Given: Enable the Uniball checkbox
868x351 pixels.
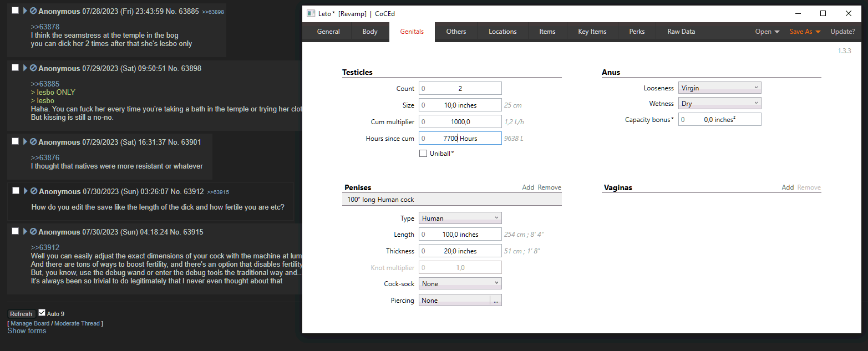Looking at the screenshot, I should [x=423, y=154].
